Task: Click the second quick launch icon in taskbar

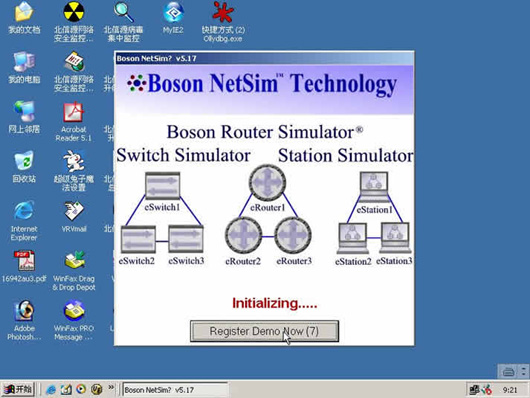Action: (66, 390)
